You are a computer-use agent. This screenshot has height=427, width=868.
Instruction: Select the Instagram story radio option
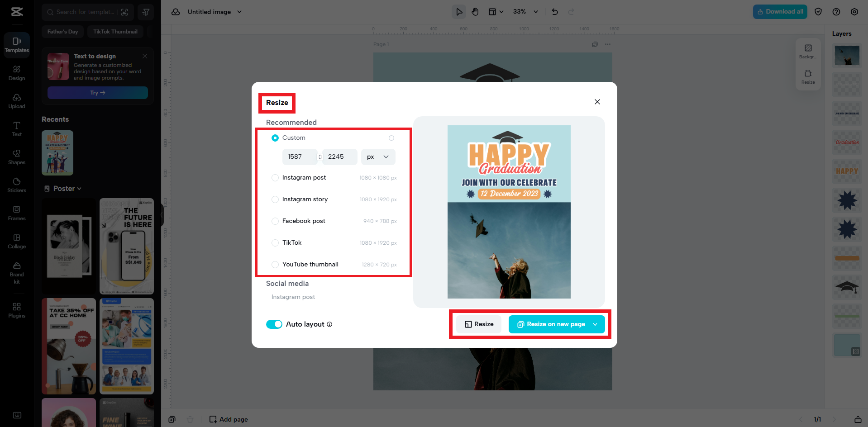click(275, 199)
